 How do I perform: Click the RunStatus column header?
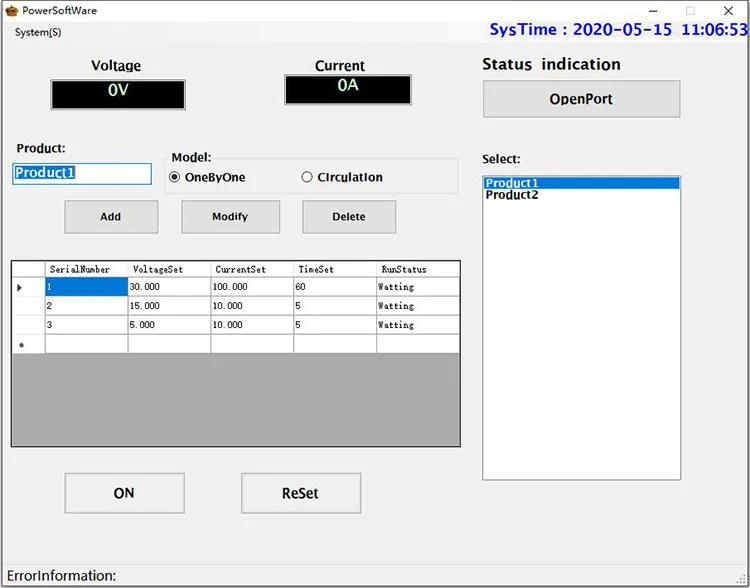click(417, 269)
